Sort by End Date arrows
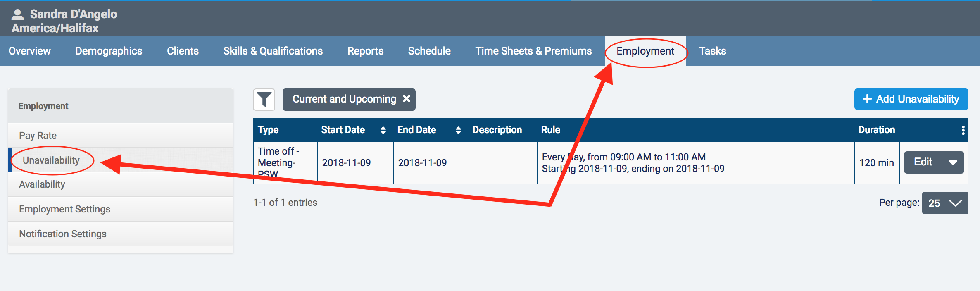This screenshot has height=291, width=980. 458,130
